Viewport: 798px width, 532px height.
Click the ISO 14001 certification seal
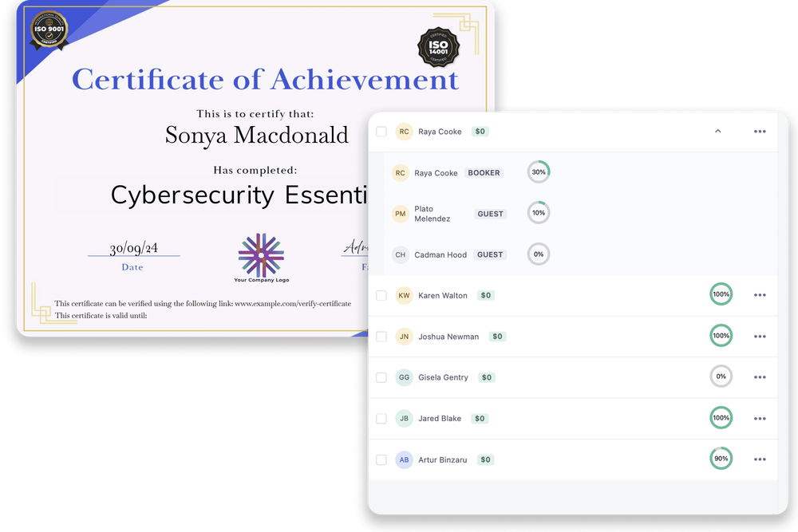point(439,49)
